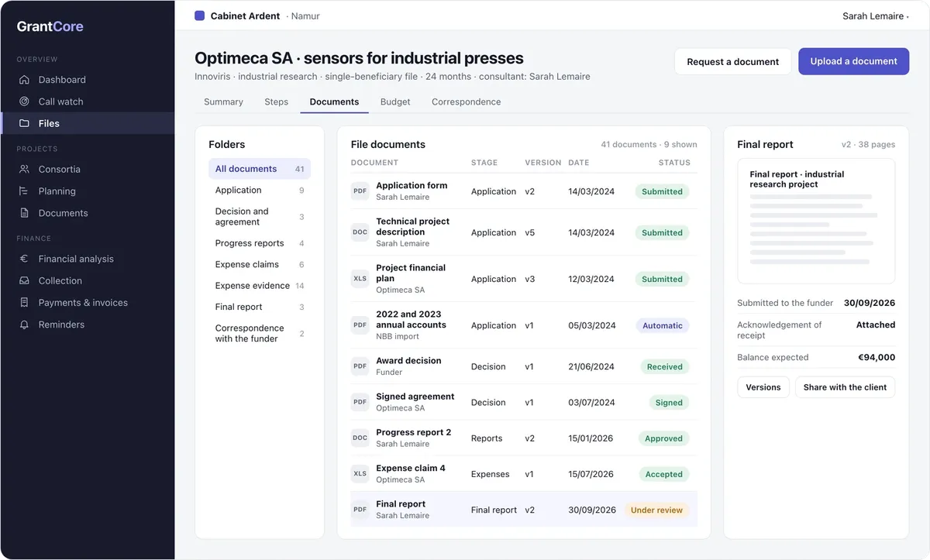The image size is (930, 560).
Task: Click the STATUS column header
Action: pos(674,163)
